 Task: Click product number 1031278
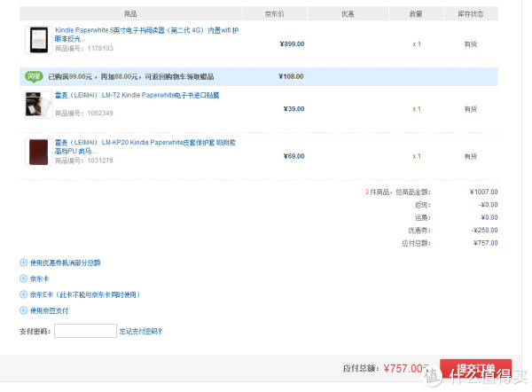tap(100, 161)
